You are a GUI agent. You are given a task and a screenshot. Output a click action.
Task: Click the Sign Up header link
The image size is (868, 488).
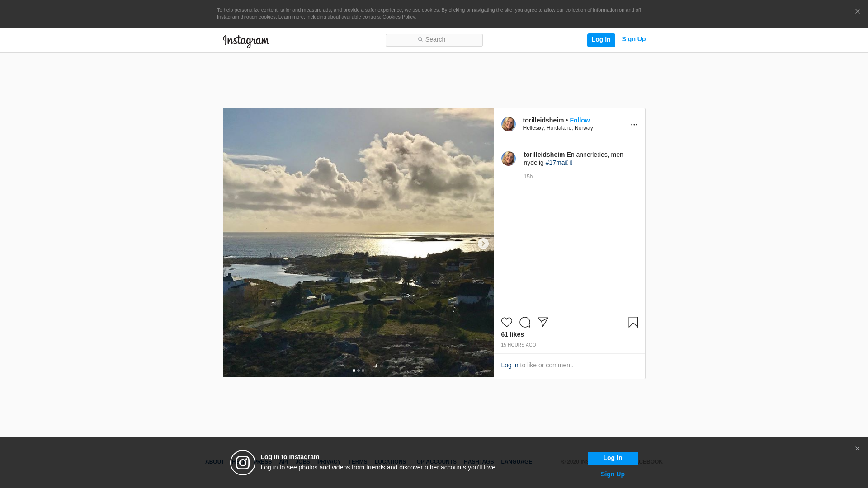coord(633,39)
